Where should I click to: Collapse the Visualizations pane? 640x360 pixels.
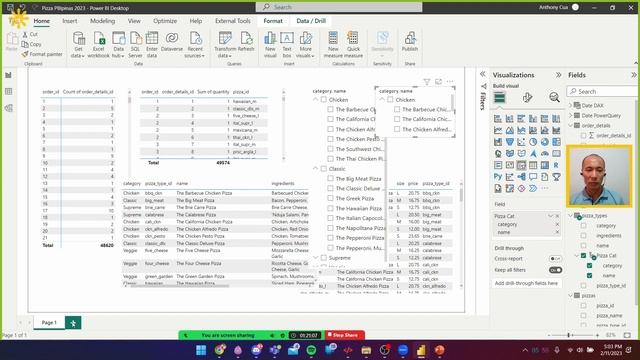558,75
